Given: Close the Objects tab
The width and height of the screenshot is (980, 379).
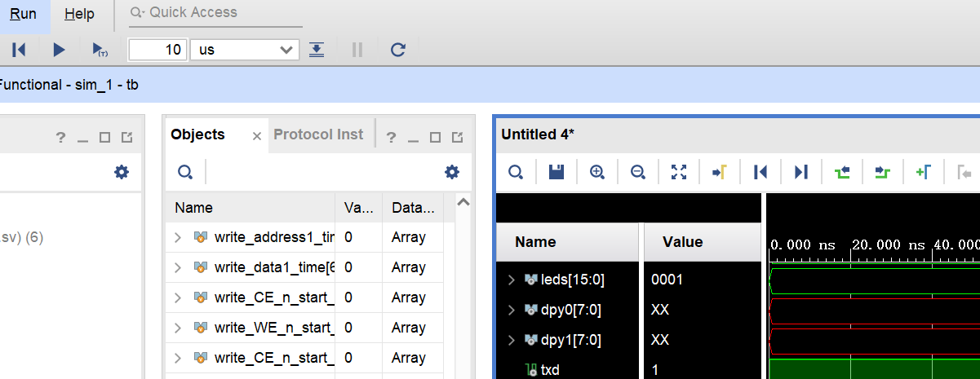Looking at the screenshot, I should (257, 136).
